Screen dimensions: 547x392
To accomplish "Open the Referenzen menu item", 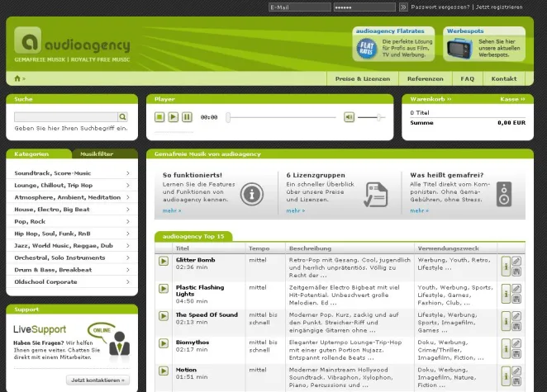I will point(426,79).
